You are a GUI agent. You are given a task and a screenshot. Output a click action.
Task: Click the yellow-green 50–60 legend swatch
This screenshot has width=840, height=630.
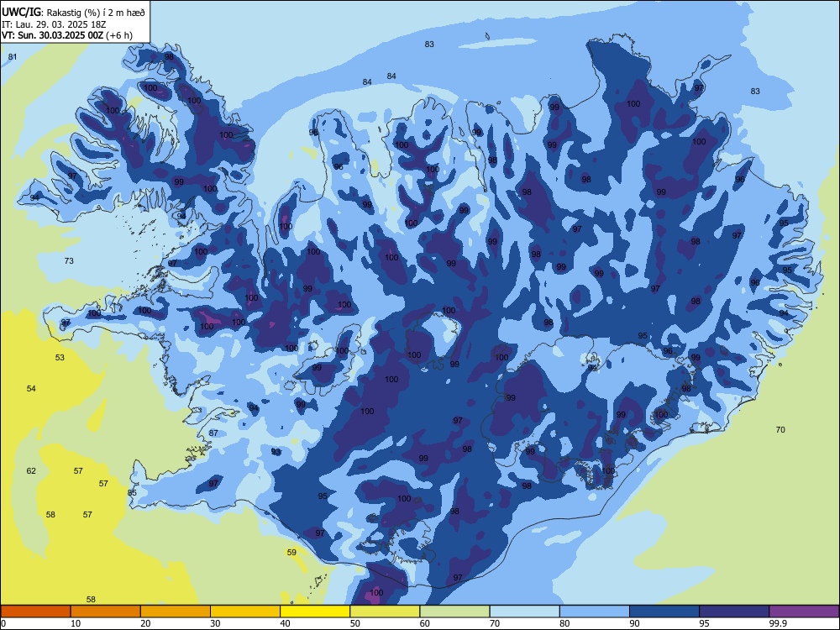386,612
